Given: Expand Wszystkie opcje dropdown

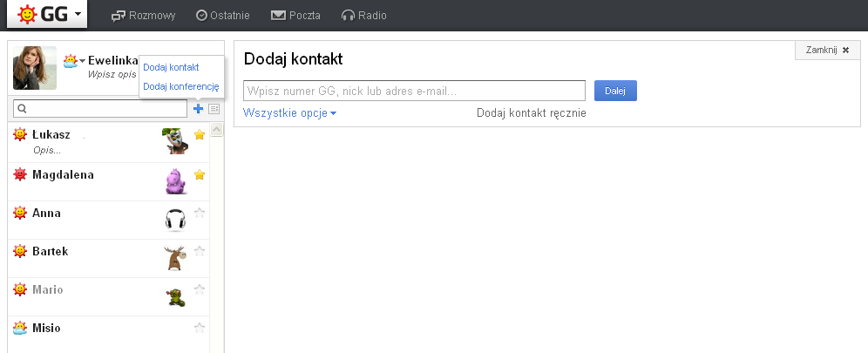Looking at the screenshot, I should click(289, 112).
